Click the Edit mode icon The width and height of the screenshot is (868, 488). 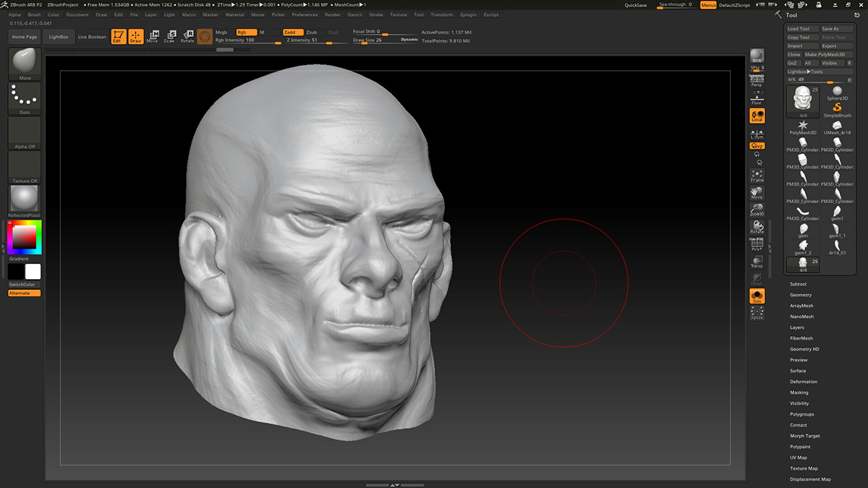pos(119,36)
